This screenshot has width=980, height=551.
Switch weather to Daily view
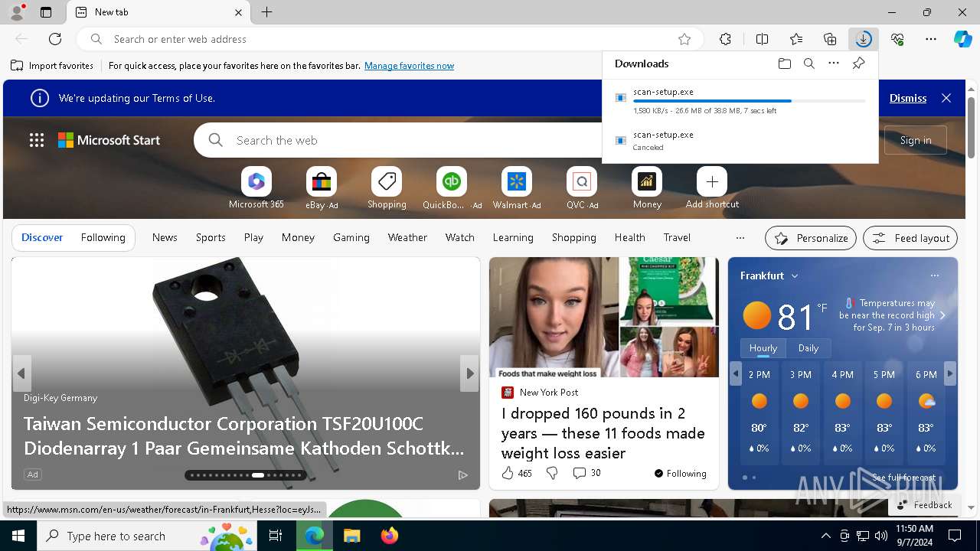coord(808,347)
